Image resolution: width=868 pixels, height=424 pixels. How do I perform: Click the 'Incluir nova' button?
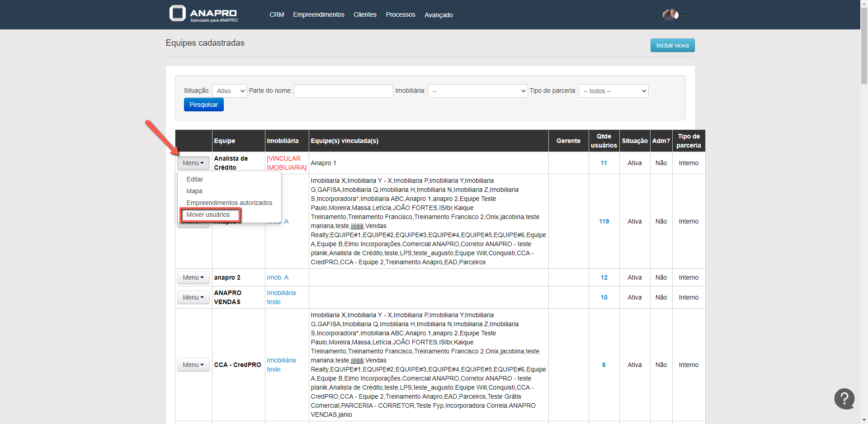coord(672,45)
